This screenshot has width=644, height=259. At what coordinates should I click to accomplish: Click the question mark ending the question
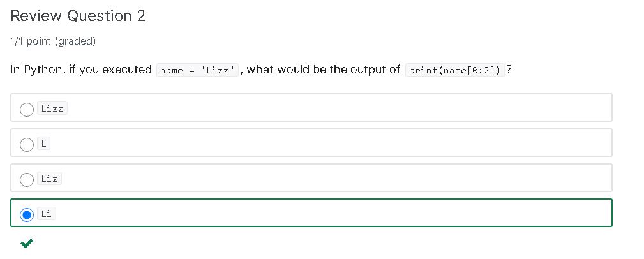coord(509,70)
